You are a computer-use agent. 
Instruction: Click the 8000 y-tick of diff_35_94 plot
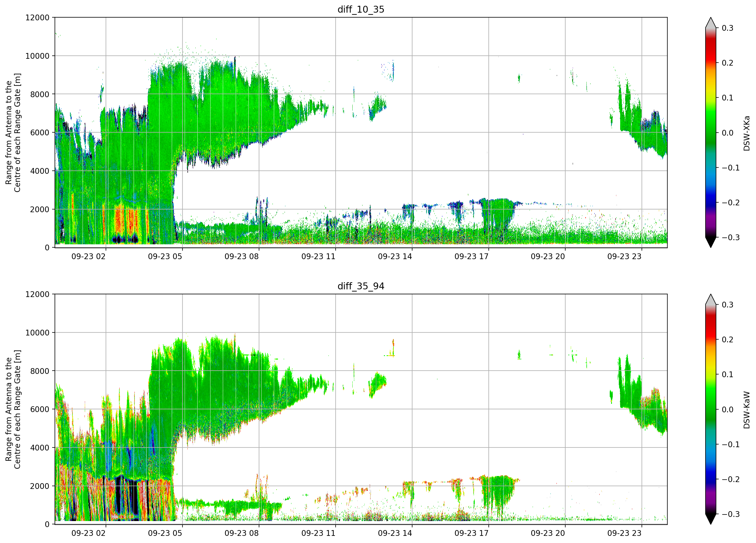[x=40, y=371]
